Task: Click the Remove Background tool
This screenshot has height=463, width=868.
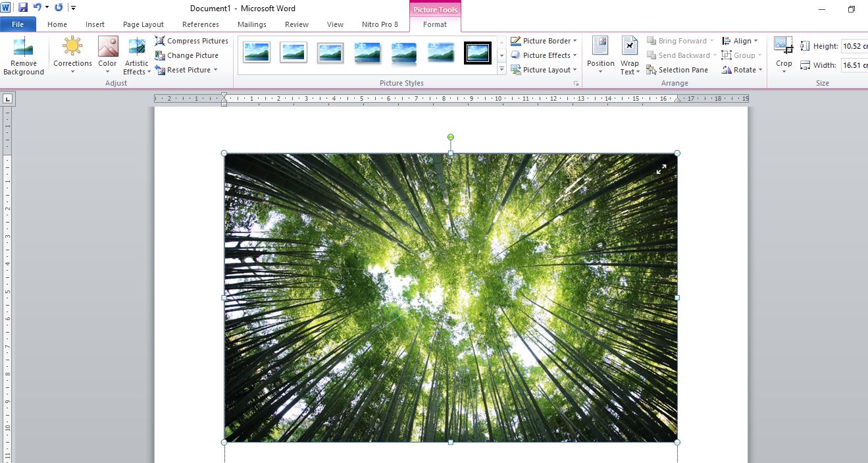Action: [x=24, y=56]
